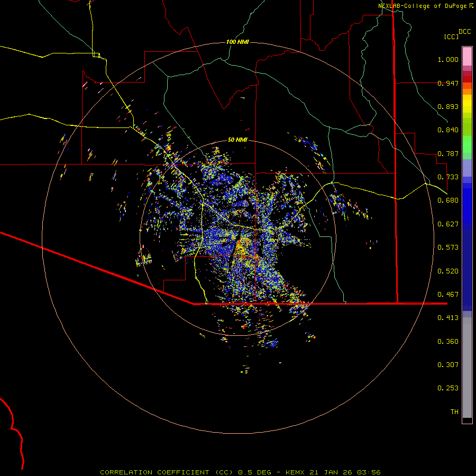The image size is (476, 476).
Task: Select the 0.5 DEG elevation text
Action: click(x=255, y=472)
